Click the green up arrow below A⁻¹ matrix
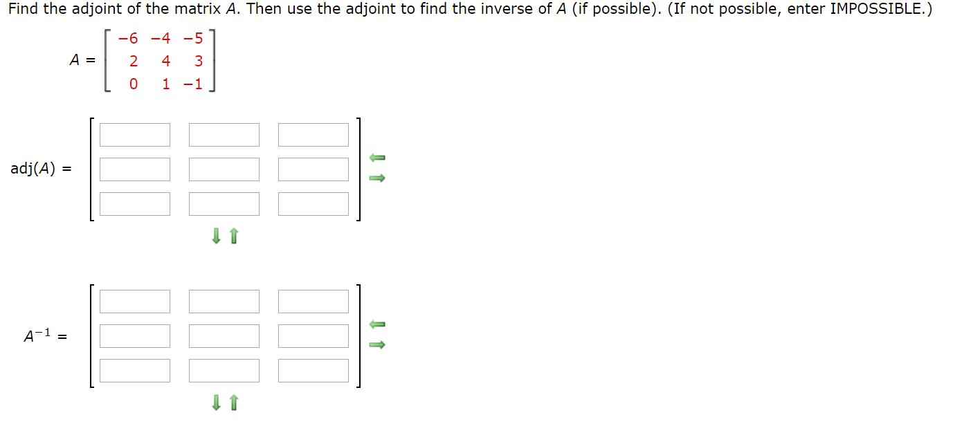980x426 pixels. pyautogui.click(x=233, y=402)
